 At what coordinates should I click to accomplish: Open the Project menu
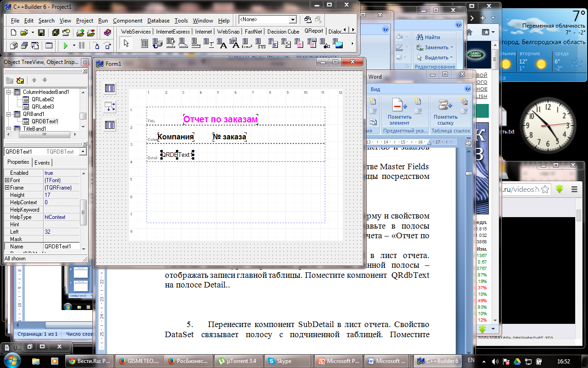click(x=85, y=21)
